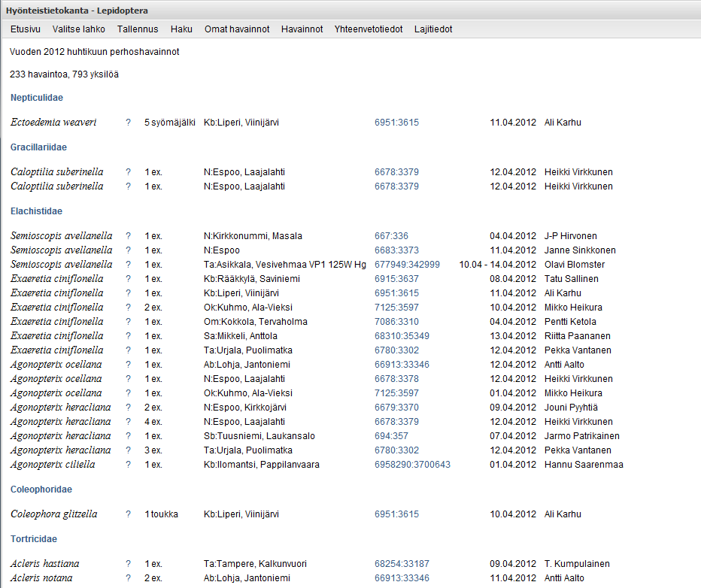Open coordinate link 6958290:3700643
This screenshot has width=701, height=588.
412,465
